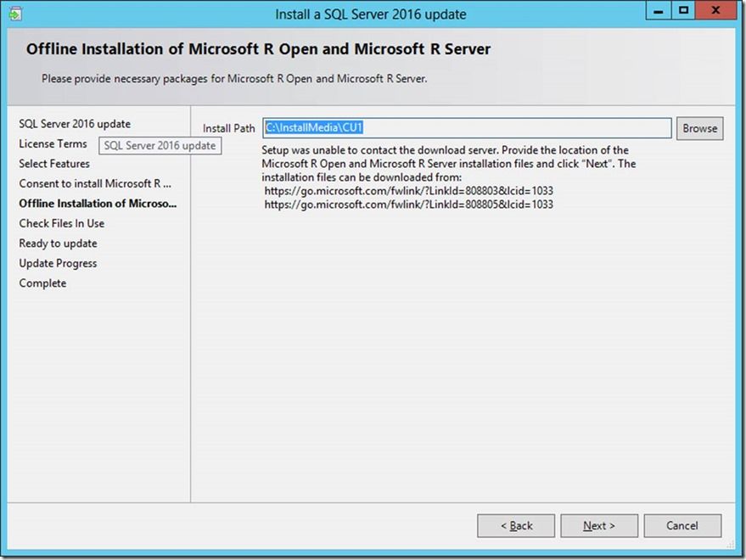This screenshot has width=746, height=560.
Task: Click the 'Install Path' label
Action: [x=229, y=128]
